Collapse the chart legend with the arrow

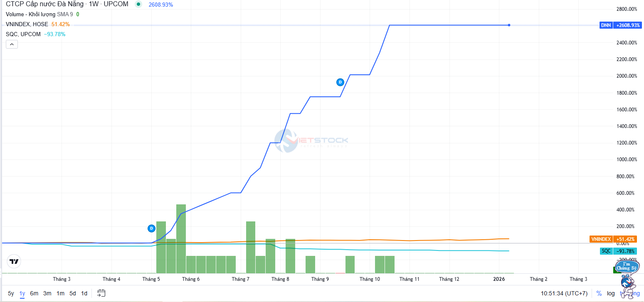click(12, 44)
